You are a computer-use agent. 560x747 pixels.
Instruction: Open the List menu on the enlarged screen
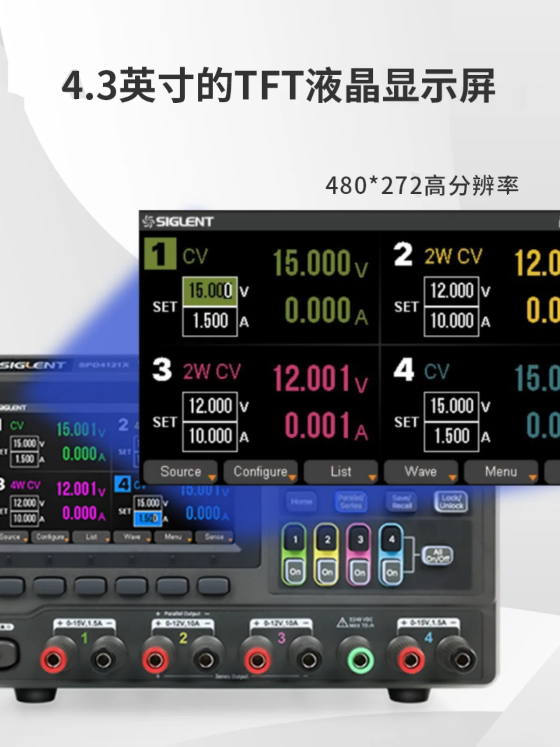click(x=341, y=472)
